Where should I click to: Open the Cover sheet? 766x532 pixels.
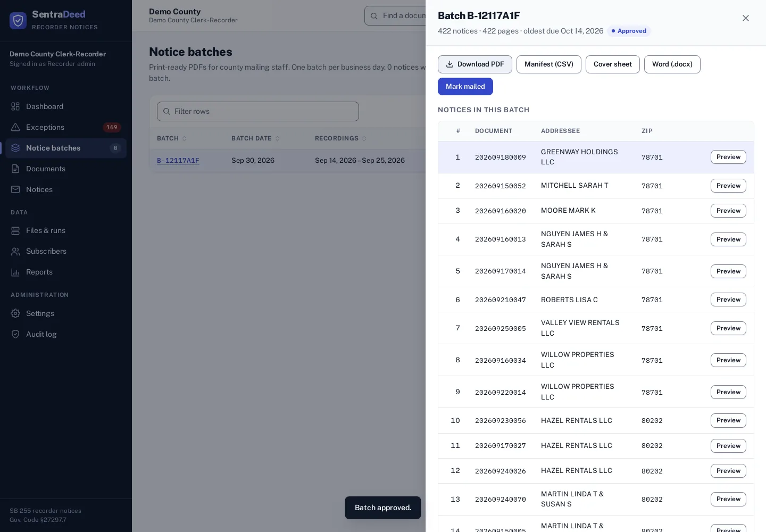tap(613, 64)
